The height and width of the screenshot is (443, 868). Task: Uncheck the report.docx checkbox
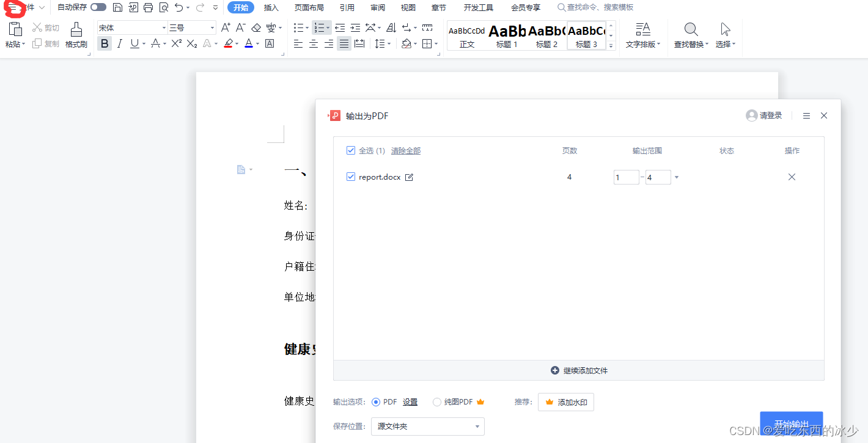click(x=351, y=177)
